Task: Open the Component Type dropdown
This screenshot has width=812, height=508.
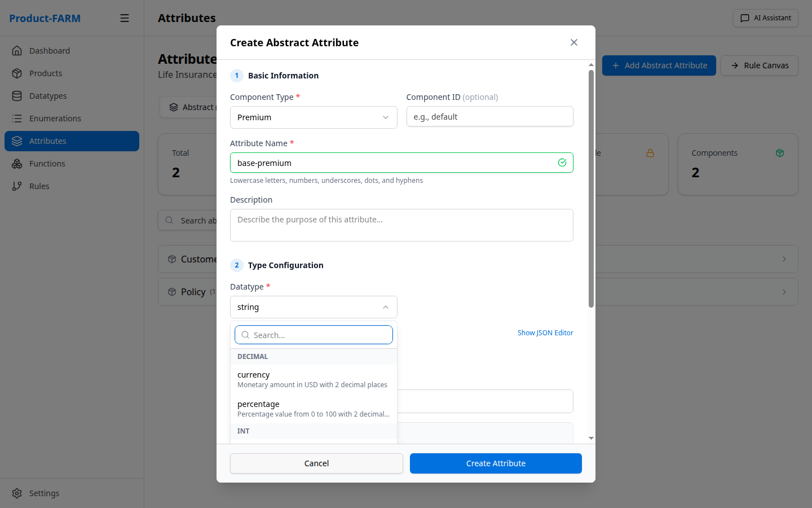Action: 314,117
